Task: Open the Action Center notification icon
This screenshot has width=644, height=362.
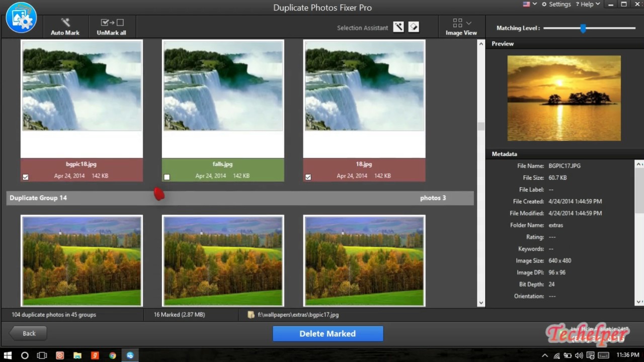Action: pyautogui.click(x=591, y=355)
